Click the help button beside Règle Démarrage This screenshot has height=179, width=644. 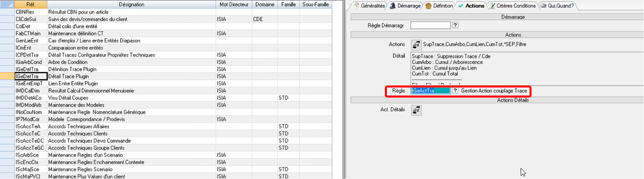coord(455,25)
